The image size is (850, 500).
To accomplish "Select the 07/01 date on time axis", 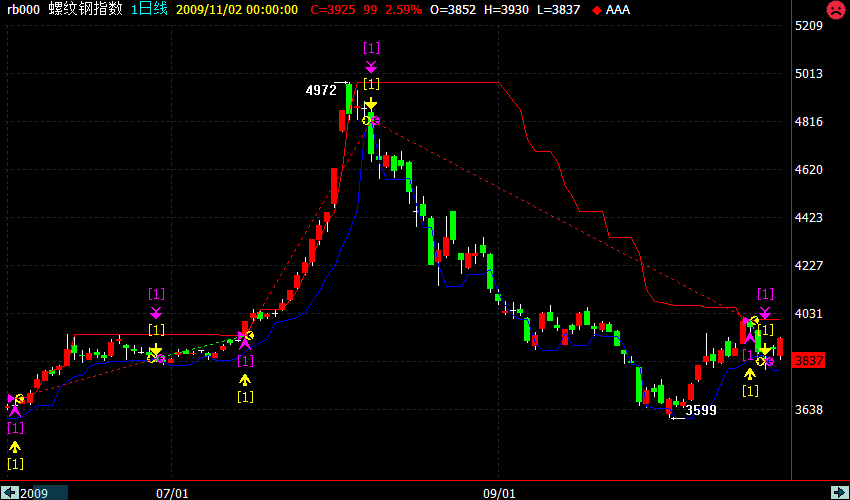I will (x=173, y=493).
